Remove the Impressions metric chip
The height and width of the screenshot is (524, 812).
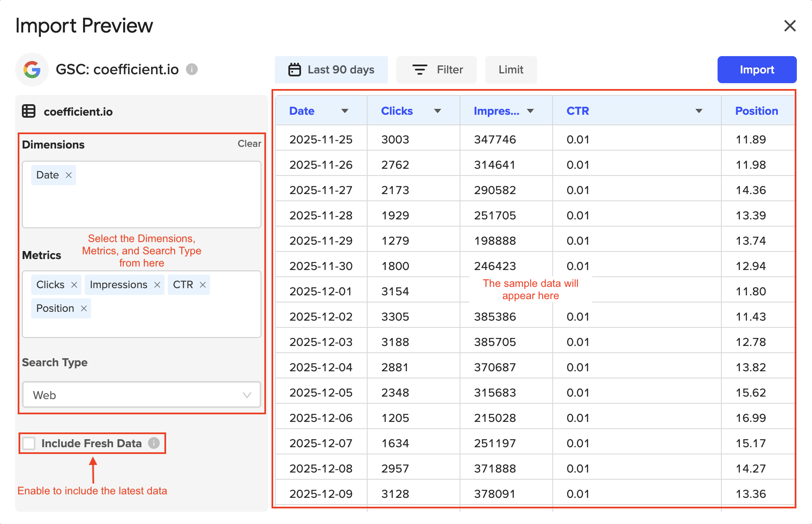coord(157,285)
